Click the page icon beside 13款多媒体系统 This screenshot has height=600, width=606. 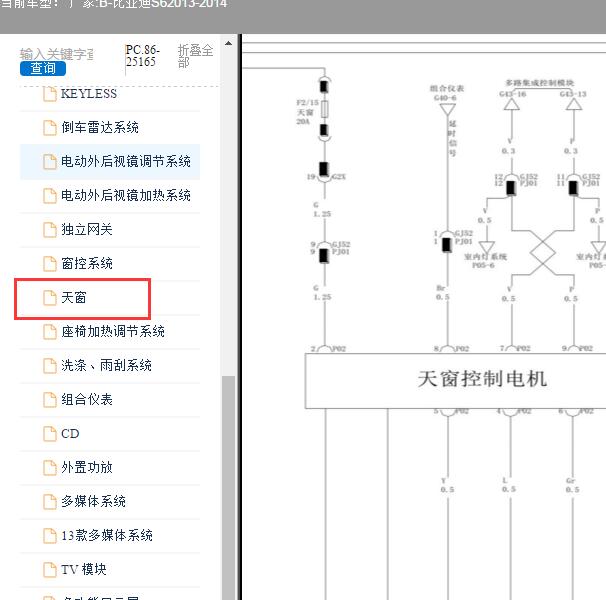[x=49, y=536]
